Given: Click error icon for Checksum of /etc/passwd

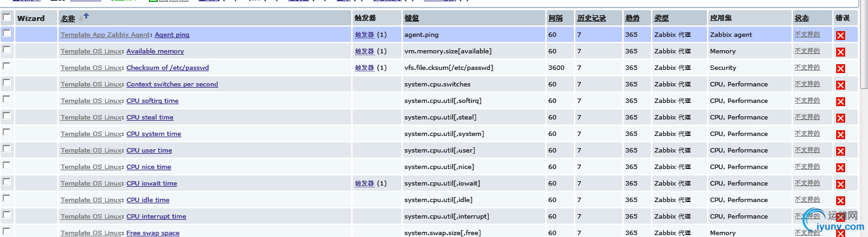Looking at the screenshot, I should click(840, 69).
